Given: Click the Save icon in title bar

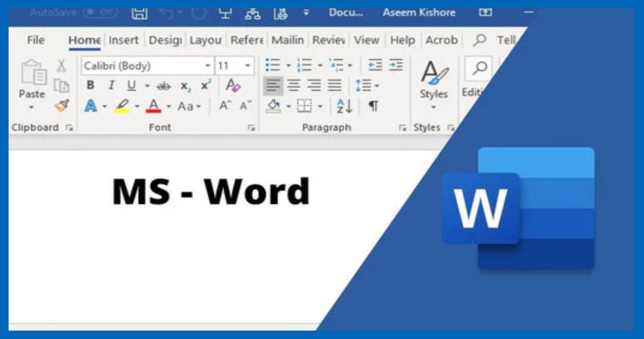Looking at the screenshot, I should (139, 13).
